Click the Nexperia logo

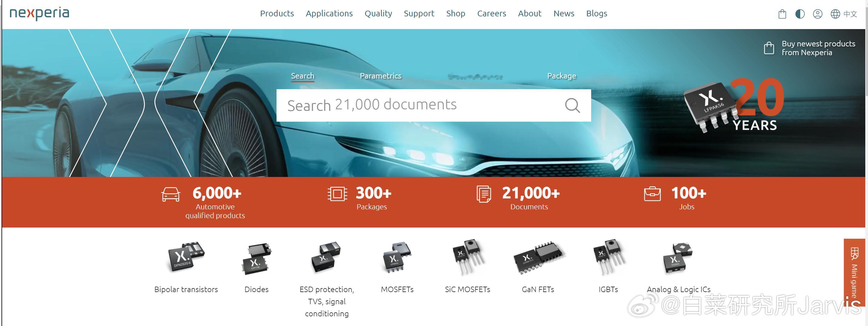(x=39, y=14)
